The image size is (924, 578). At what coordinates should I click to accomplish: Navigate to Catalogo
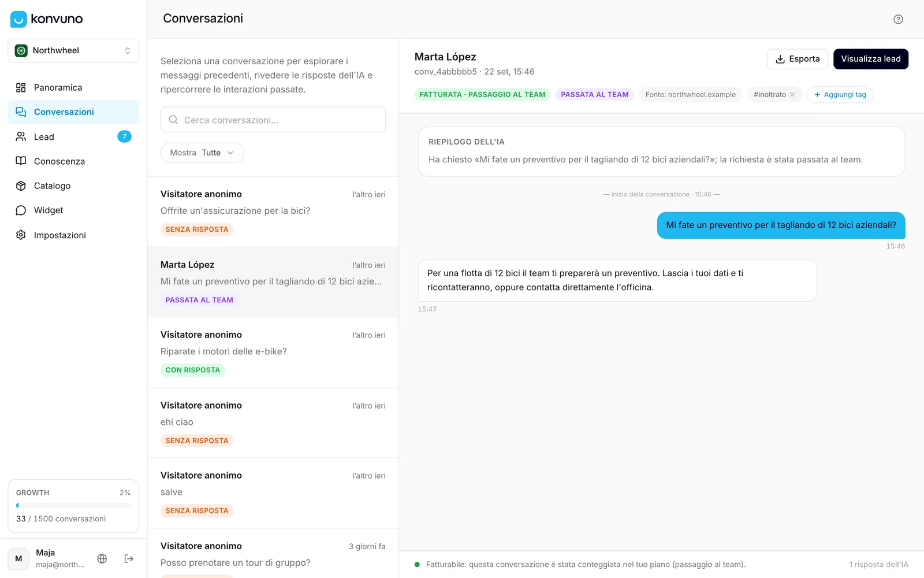coord(73,186)
